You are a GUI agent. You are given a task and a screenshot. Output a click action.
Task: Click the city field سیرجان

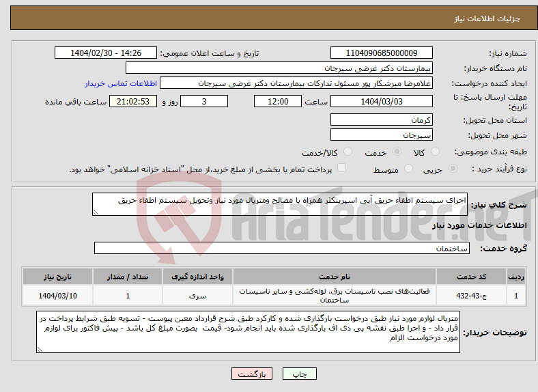click(382, 135)
